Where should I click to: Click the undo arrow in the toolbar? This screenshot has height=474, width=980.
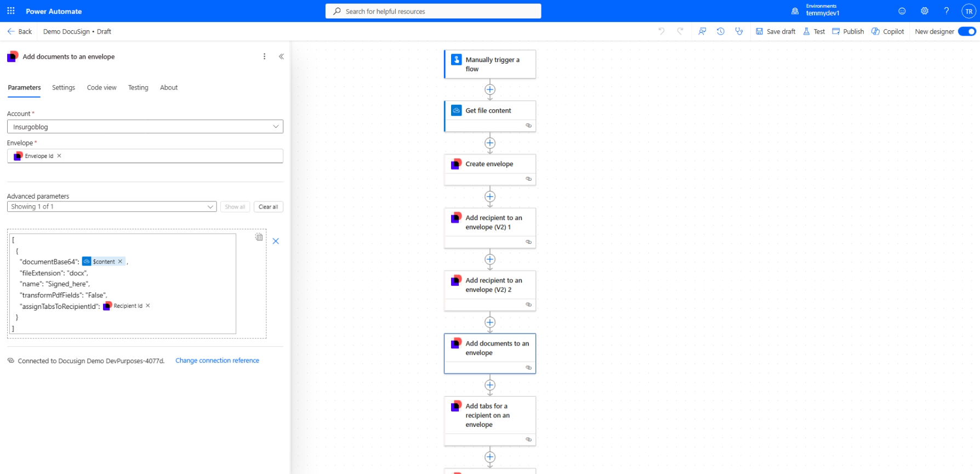click(x=662, y=31)
